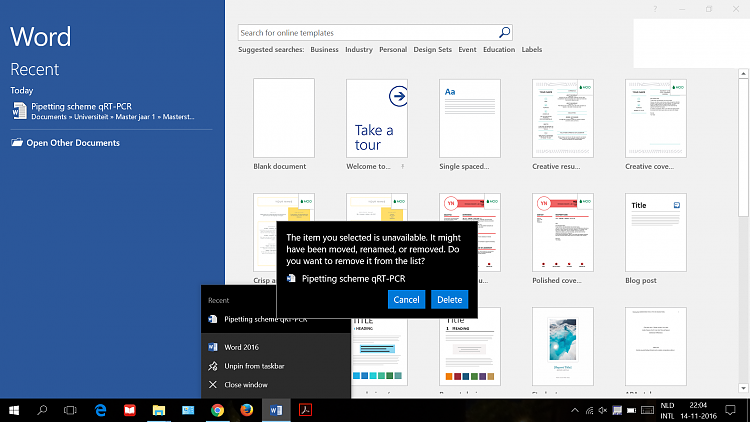Select Unpin from taskbar in jump list
The width and height of the screenshot is (750, 422).
(x=253, y=366)
